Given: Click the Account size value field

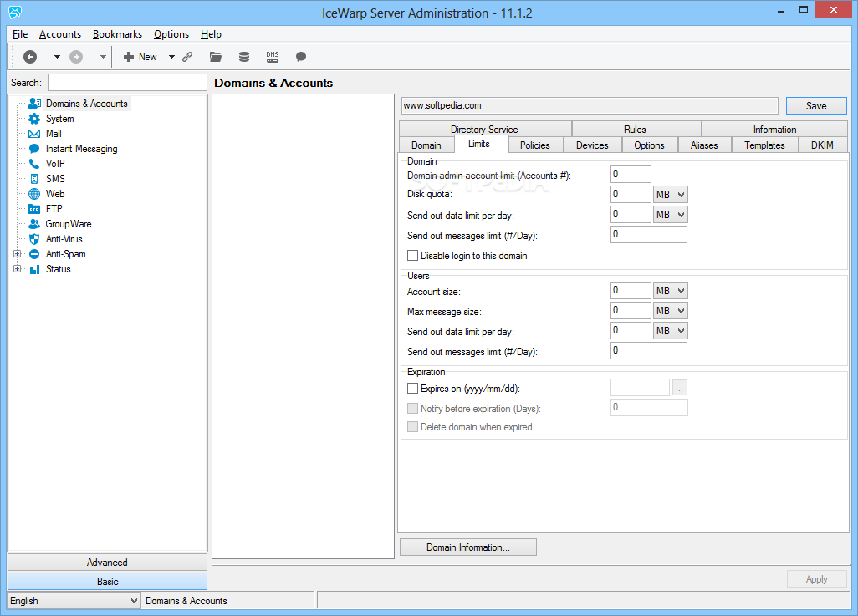Looking at the screenshot, I should click(x=631, y=291).
